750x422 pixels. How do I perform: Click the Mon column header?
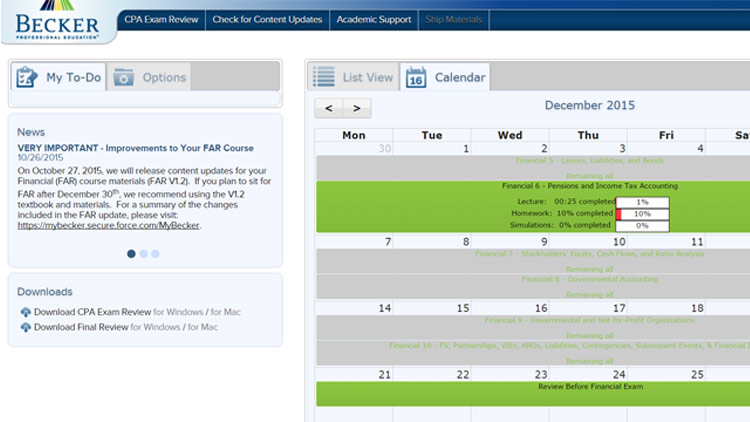point(354,135)
